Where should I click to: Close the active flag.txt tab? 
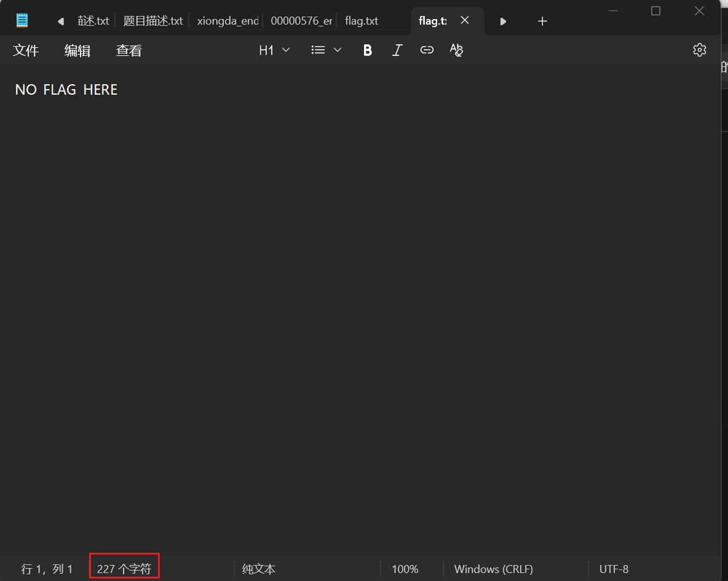465,20
